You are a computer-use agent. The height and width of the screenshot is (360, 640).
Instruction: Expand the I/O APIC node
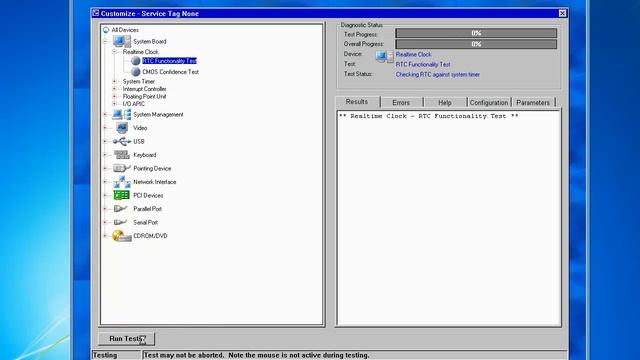[115, 104]
